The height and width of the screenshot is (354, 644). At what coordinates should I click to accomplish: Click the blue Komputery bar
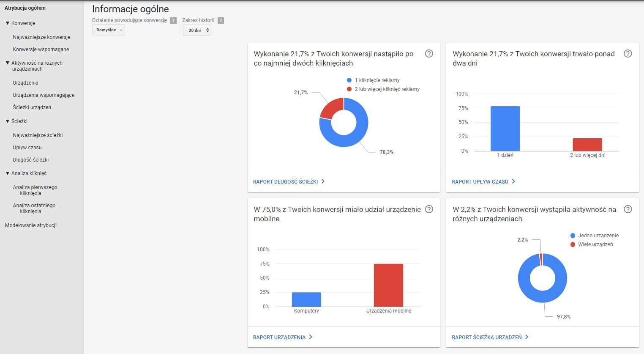(306, 299)
